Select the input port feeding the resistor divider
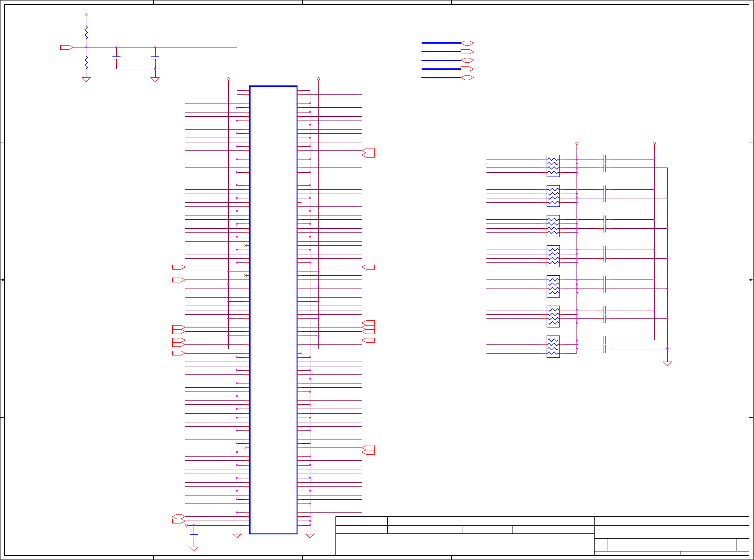The width and height of the screenshot is (754, 560). [x=66, y=47]
